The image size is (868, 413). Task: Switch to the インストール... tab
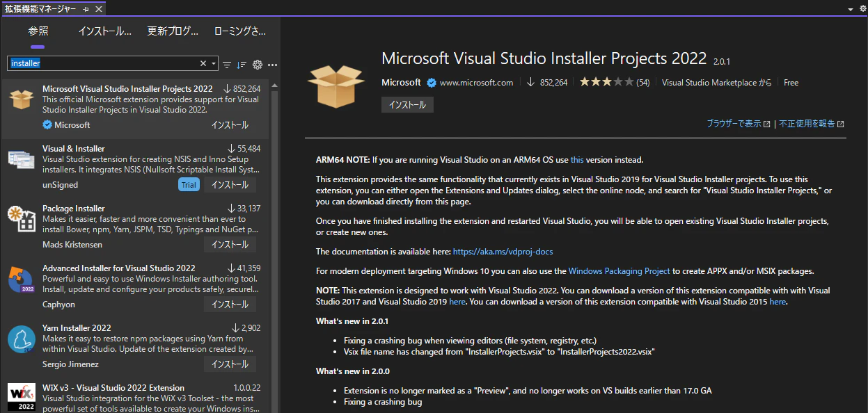coord(104,31)
